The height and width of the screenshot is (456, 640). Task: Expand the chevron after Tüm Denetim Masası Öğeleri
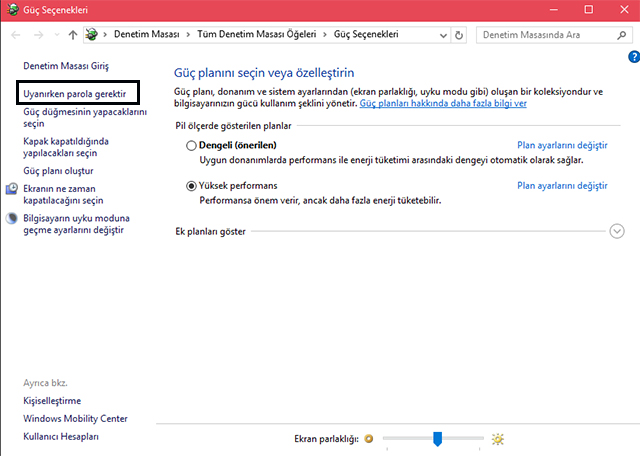tap(325, 35)
